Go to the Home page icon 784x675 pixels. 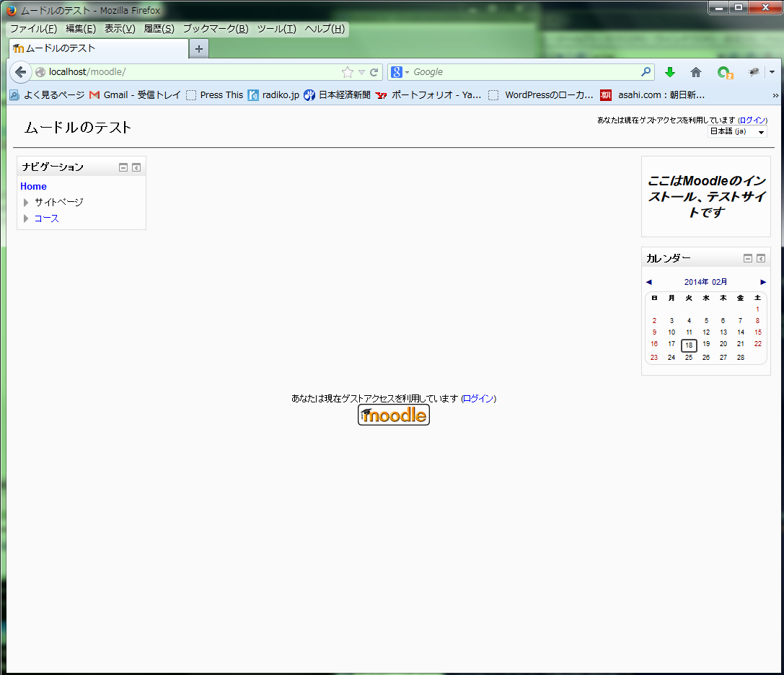click(x=695, y=72)
